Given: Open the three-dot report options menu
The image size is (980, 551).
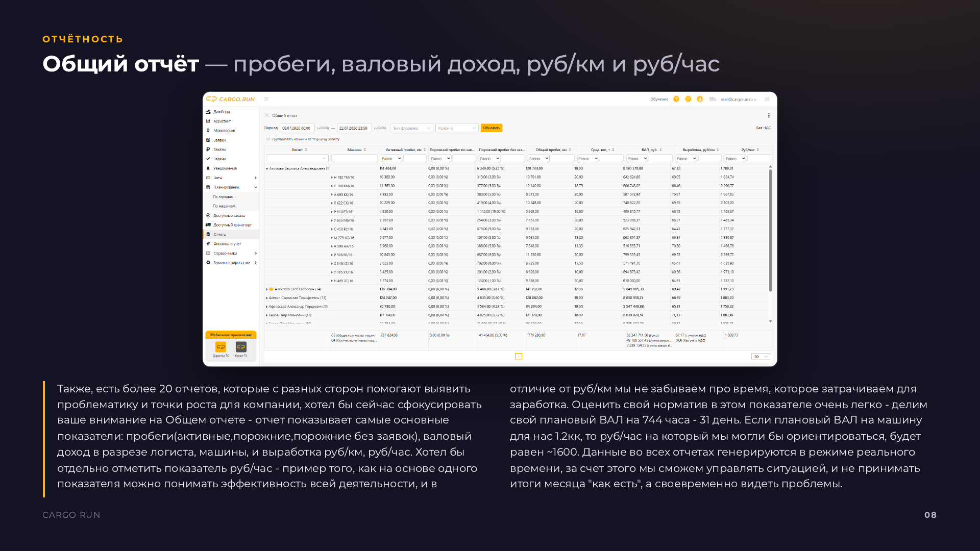Looking at the screenshot, I should tap(769, 115).
